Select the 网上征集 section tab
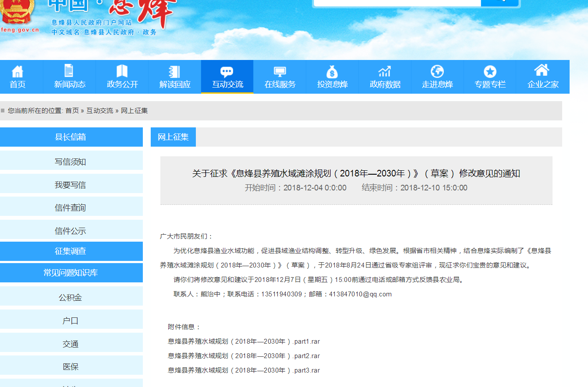 [x=173, y=137]
